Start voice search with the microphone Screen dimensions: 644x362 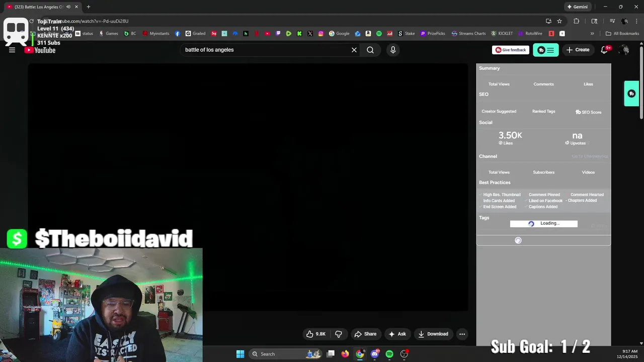(x=393, y=50)
